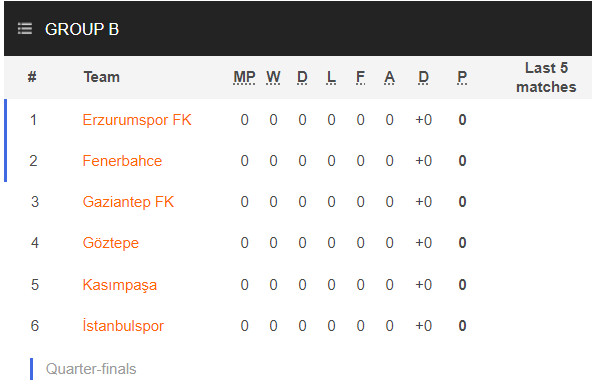Screen dimensions: 592x392
Task: Click the W wins column header
Action: click(x=273, y=77)
